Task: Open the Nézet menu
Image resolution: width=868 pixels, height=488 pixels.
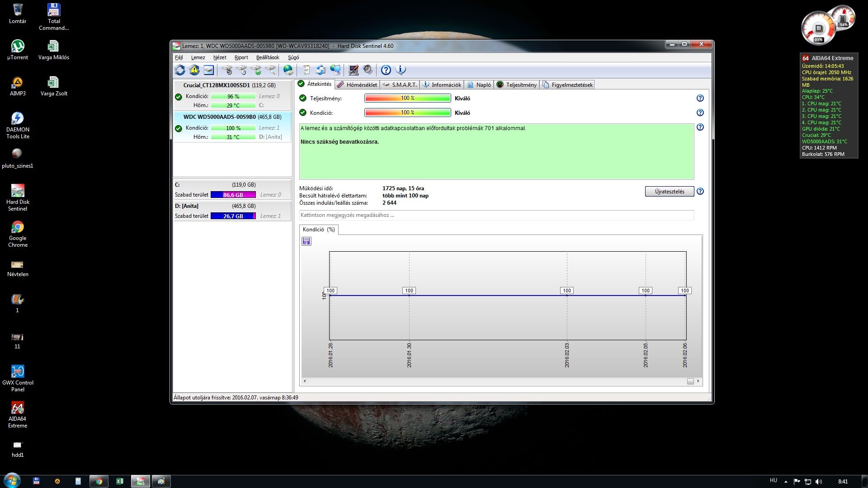Action: point(220,57)
